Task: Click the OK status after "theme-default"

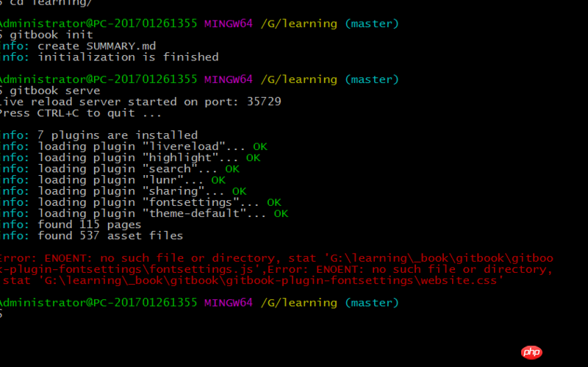Action: pos(282,213)
